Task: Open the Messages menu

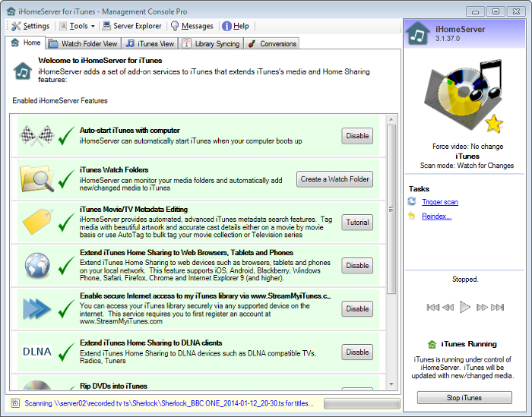Action: pos(192,26)
